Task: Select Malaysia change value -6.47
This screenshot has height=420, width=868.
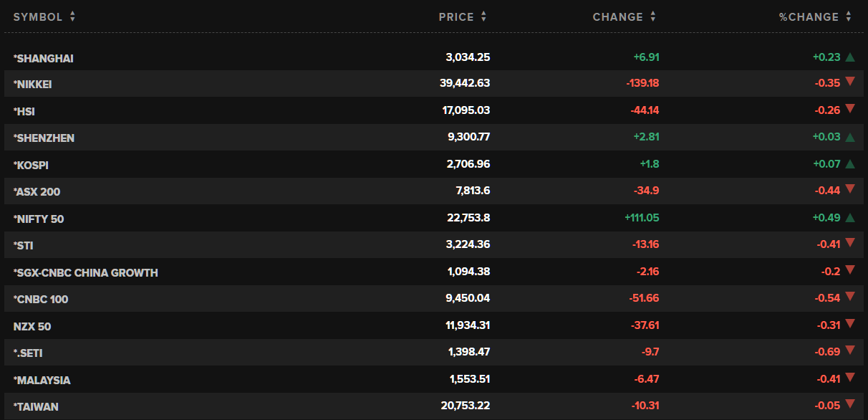Action: [646, 379]
